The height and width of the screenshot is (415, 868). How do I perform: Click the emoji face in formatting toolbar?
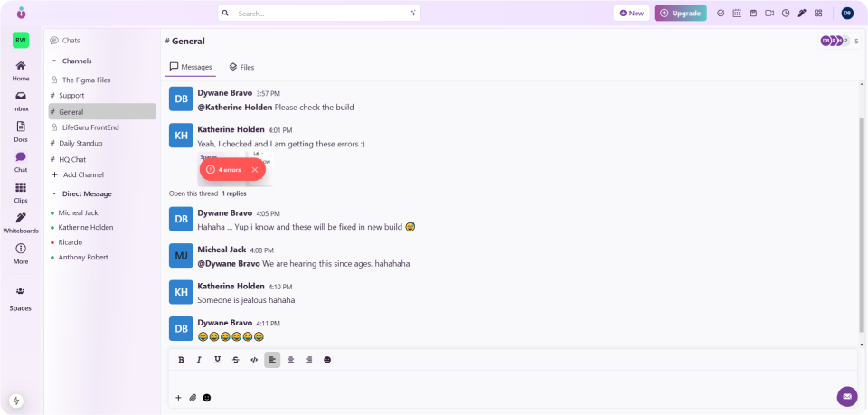[x=327, y=360]
